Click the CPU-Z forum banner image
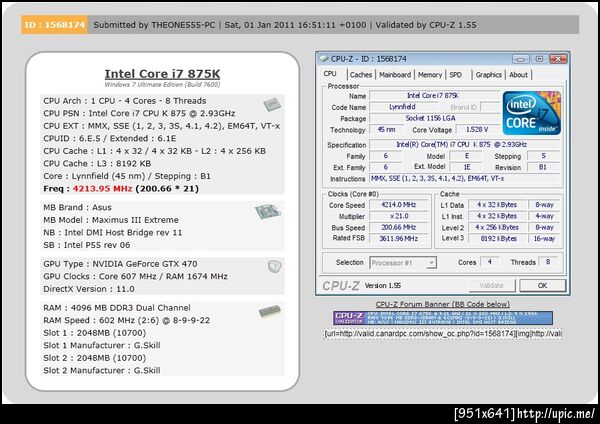600x424 pixels. (x=443, y=318)
